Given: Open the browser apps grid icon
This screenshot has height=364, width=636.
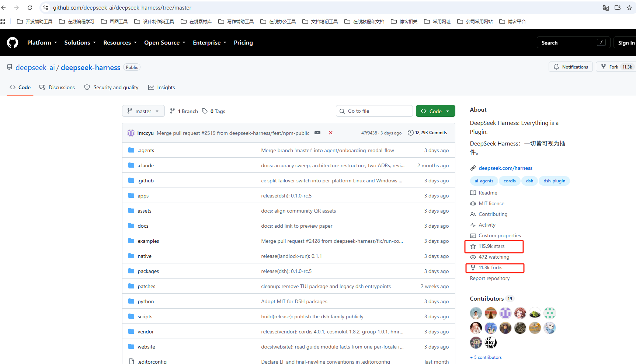Looking at the screenshot, I should [x=3, y=21].
